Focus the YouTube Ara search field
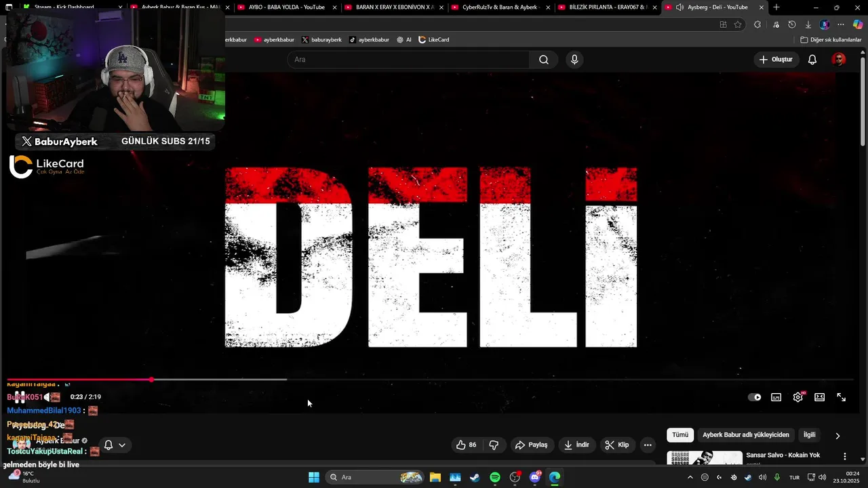This screenshot has height=488, width=868. click(408, 60)
